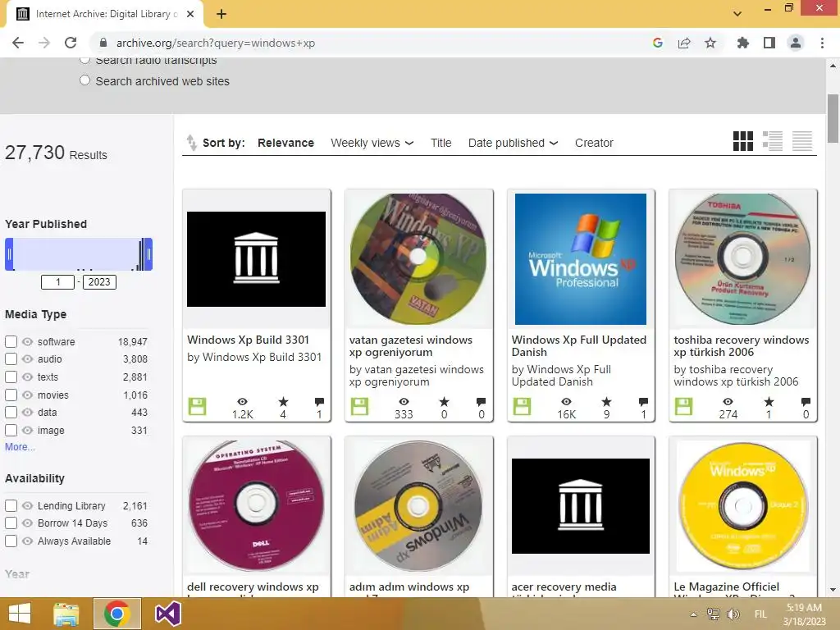Toggle eye icon beside Always Available
Screen dimensions: 840x630
click(x=27, y=541)
